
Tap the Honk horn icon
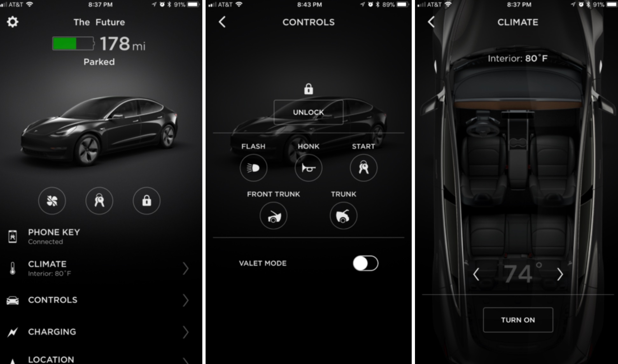308,168
